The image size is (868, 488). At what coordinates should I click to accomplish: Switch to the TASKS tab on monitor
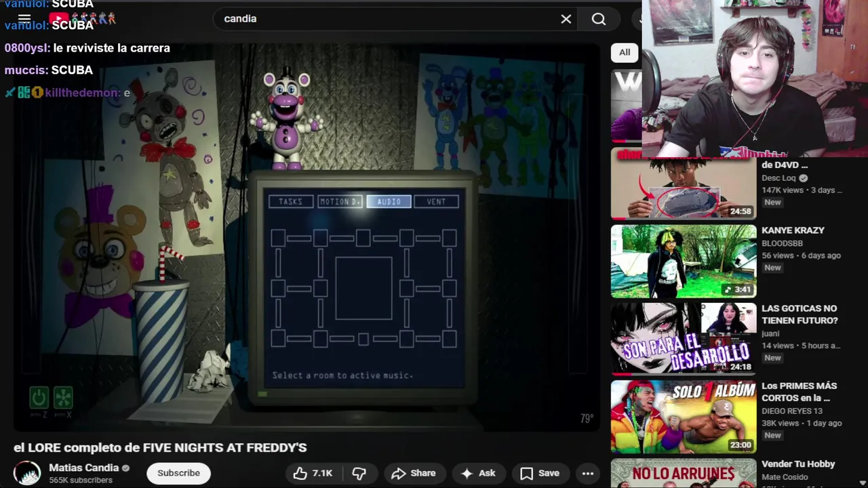pyautogui.click(x=291, y=201)
